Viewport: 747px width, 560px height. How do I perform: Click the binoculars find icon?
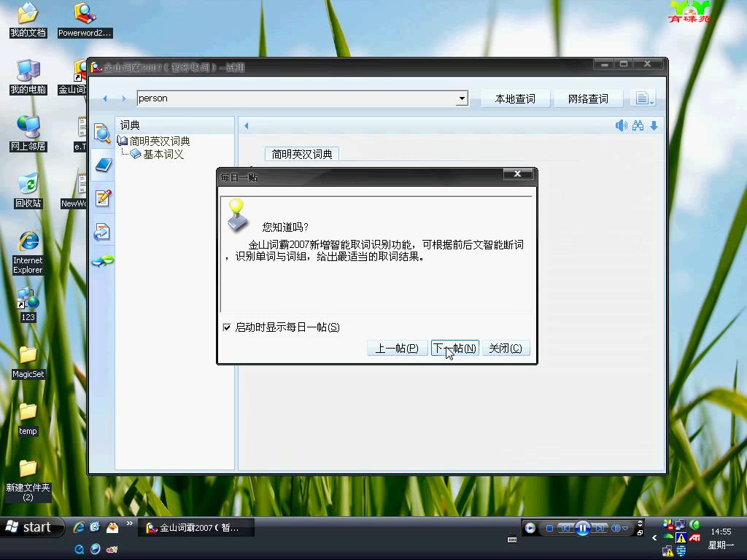click(x=638, y=125)
